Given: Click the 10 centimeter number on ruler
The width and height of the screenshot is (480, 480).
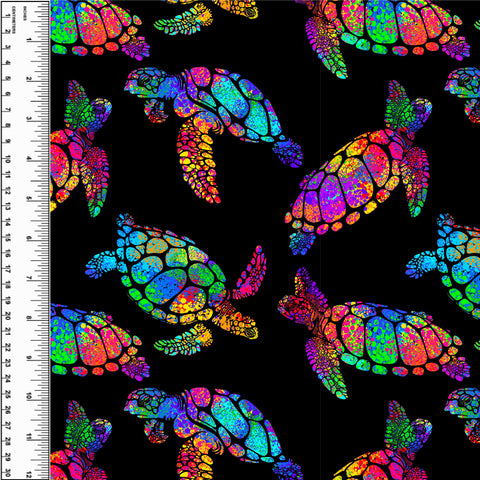Looking at the screenshot, I should [x=7, y=159].
